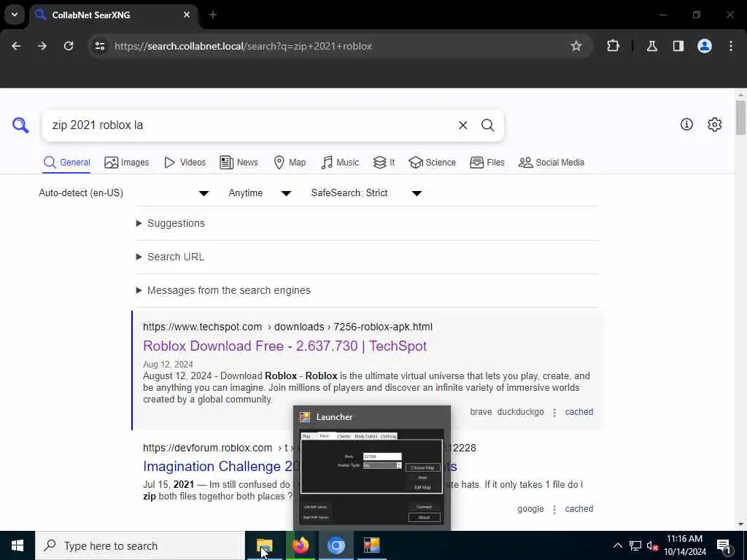Go back to the previous page
The height and width of the screenshot is (560, 747).
pos(16,46)
